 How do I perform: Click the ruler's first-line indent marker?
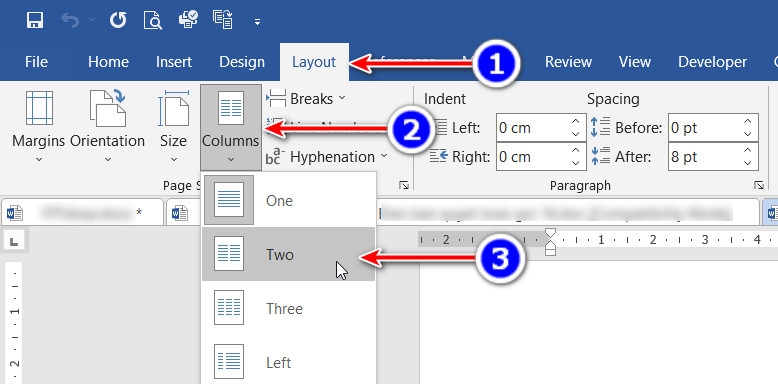(x=550, y=232)
